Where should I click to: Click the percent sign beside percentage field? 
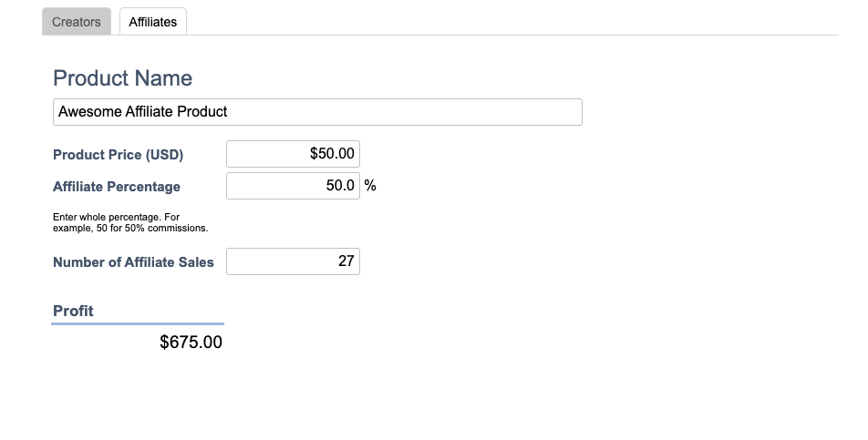tap(370, 186)
